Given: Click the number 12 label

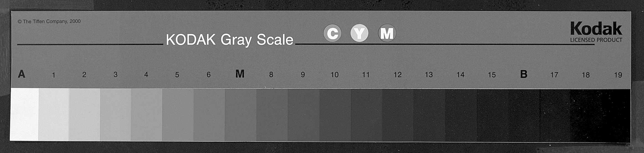Looking at the screenshot, I should tap(398, 75).
